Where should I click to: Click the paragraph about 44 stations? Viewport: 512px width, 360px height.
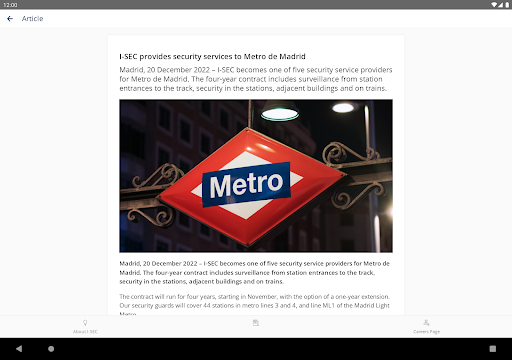coord(254,305)
